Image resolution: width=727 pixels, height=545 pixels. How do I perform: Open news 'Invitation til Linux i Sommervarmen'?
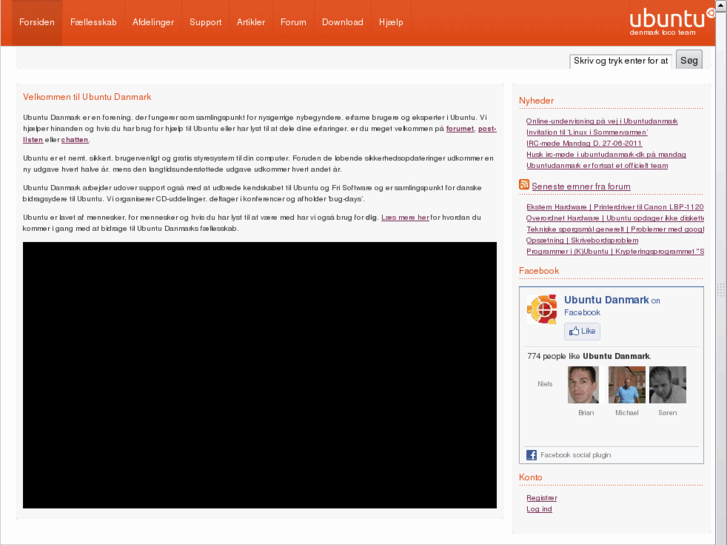[587, 132]
